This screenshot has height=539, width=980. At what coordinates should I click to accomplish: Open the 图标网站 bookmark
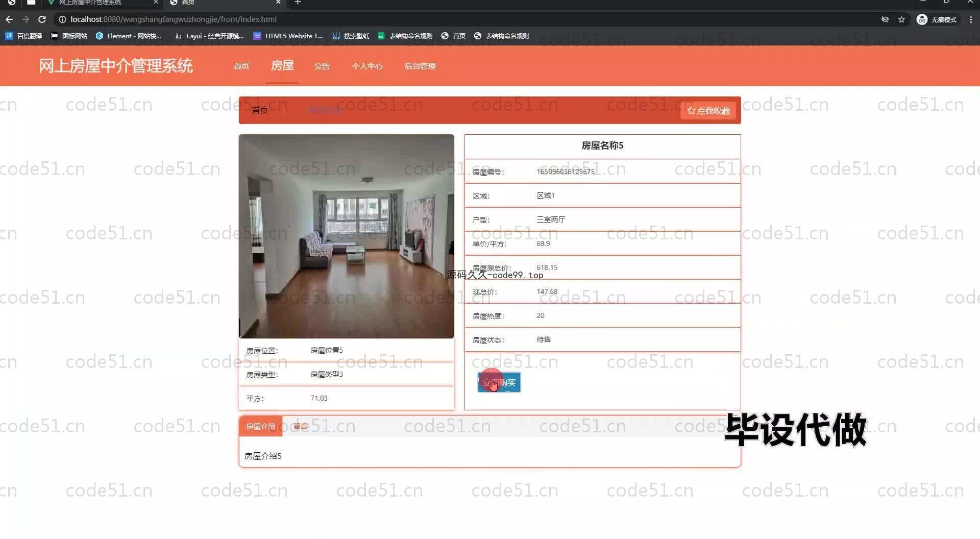(x=69, y=36)
